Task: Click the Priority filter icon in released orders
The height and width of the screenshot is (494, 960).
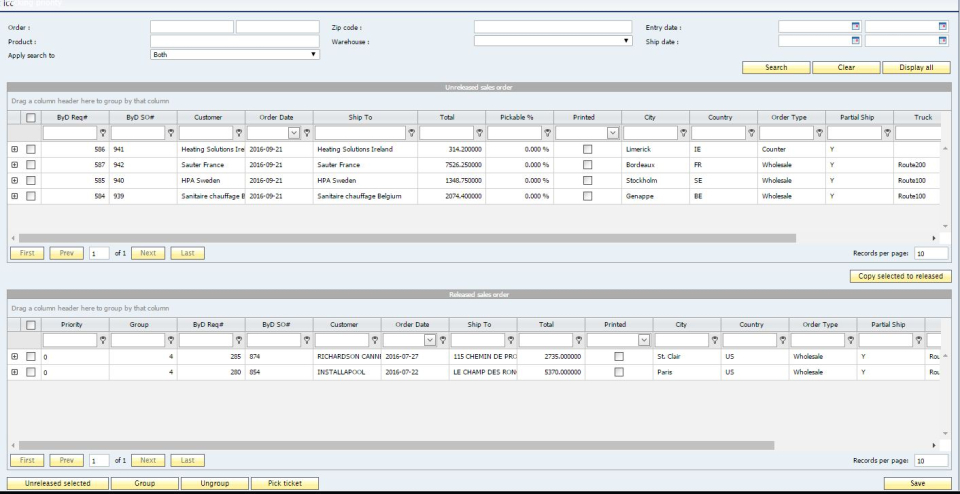Action: coord(103,340)
